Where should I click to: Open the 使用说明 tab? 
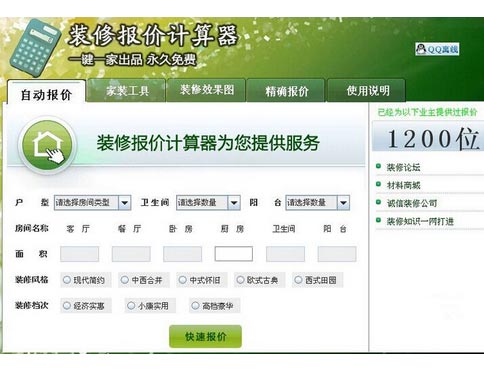tap(367, 90)
